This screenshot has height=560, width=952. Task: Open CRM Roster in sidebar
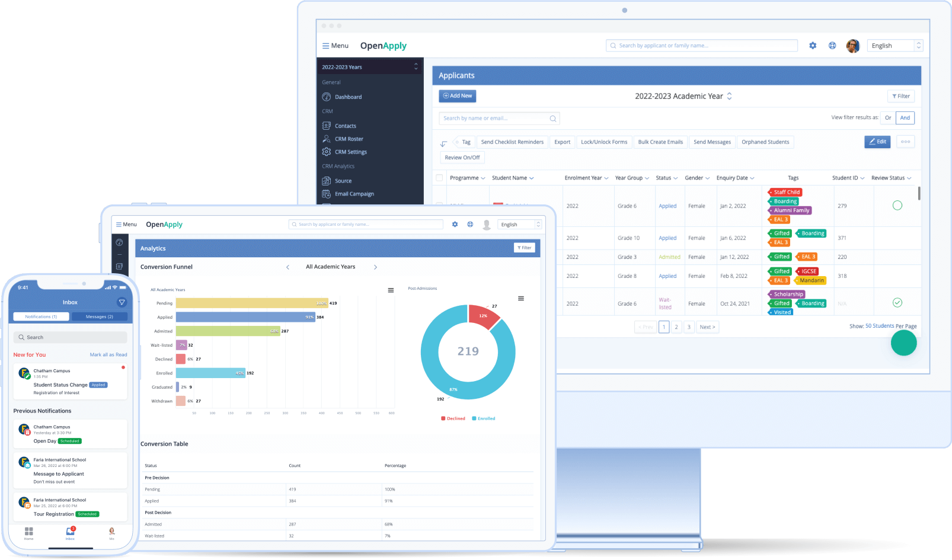pyautogui.click(x=349, y=139)
